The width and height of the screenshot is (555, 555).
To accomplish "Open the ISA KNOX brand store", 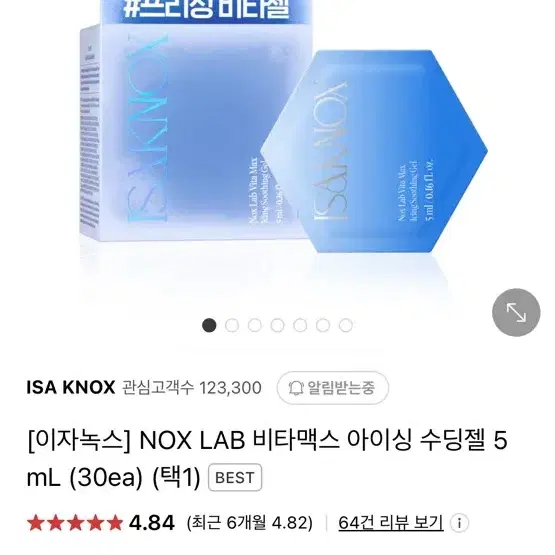I will pyautogui.click(x=71, y=388).
